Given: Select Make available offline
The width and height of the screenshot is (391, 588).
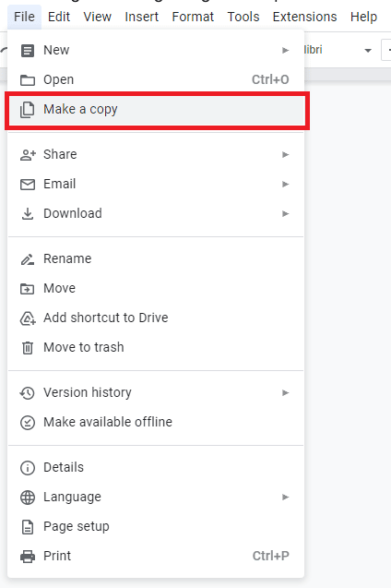Looking at the screenshot, I should pyautogui.click(x=156, y=423).
